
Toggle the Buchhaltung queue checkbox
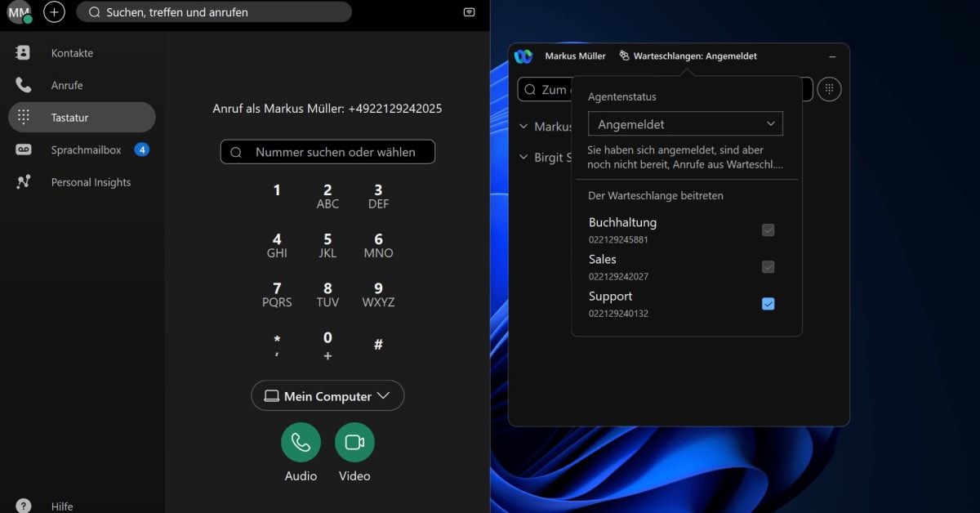tap(768, 230)
